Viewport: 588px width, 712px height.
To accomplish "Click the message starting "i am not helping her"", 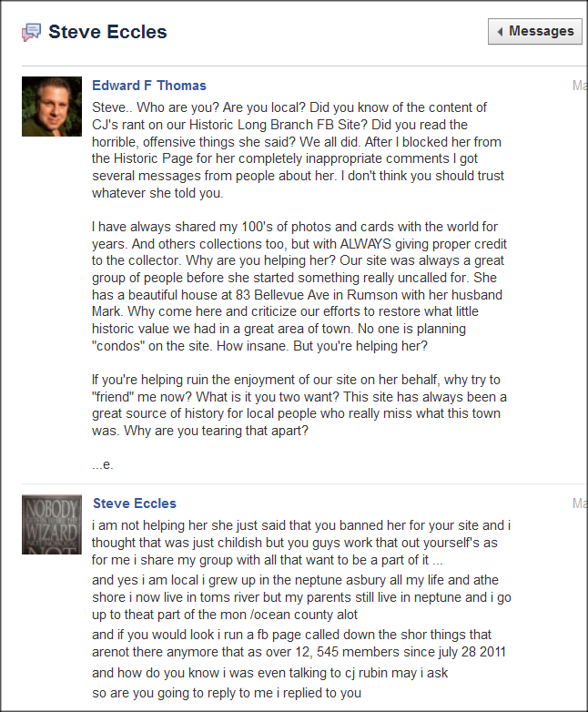I will (x=300, y=543).
